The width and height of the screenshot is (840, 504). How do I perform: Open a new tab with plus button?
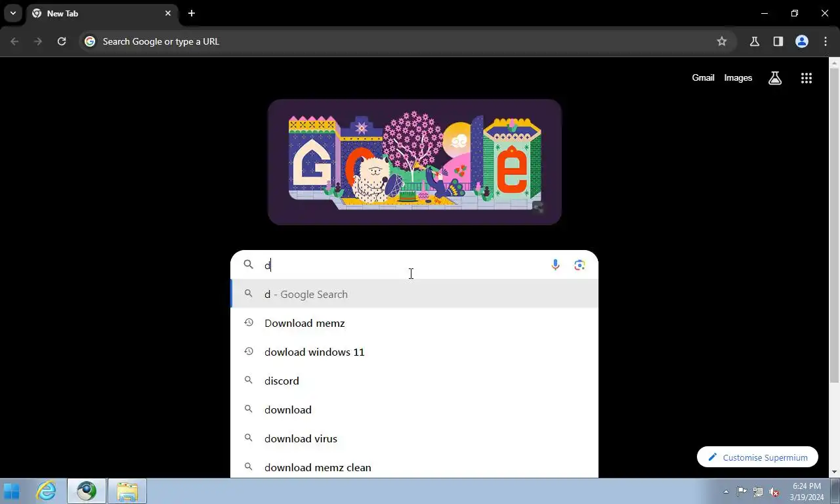coord(192,13)
